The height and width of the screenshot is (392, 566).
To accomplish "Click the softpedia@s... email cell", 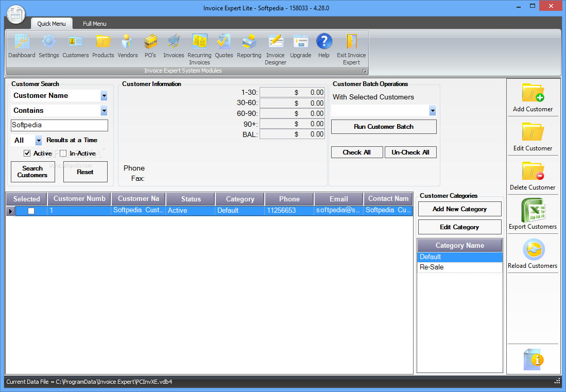I will (338, 211).
